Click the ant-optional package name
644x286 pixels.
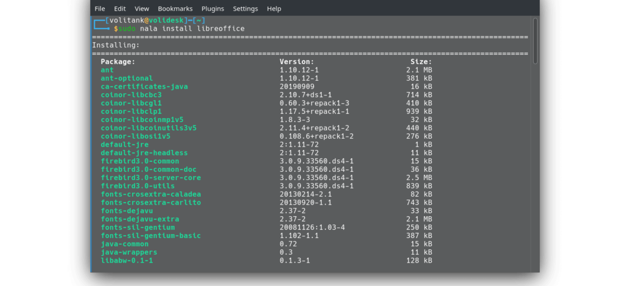point(127,79)
